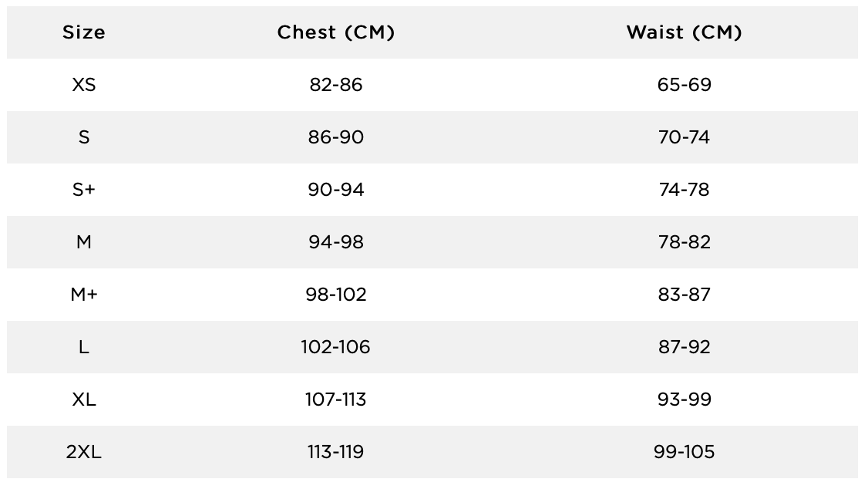This screenshot has width=868, height=489.
Task: Select the XS size row label
Action: 83,85
